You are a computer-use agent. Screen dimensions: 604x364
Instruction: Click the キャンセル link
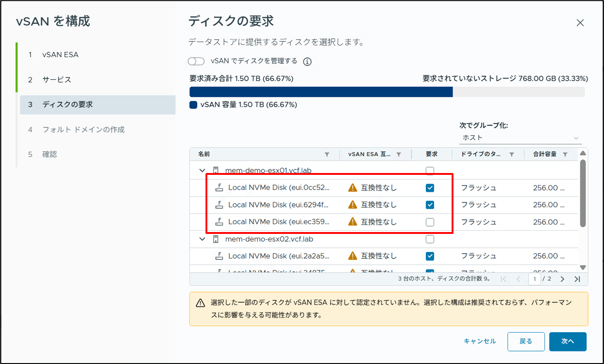click(480, 341)
